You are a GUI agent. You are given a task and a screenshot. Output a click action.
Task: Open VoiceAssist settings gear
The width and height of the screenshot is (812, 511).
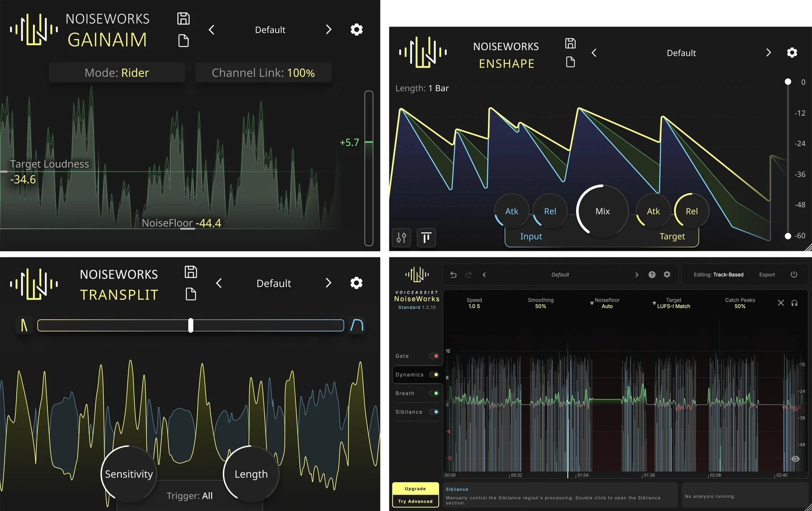tap(667, 274)
